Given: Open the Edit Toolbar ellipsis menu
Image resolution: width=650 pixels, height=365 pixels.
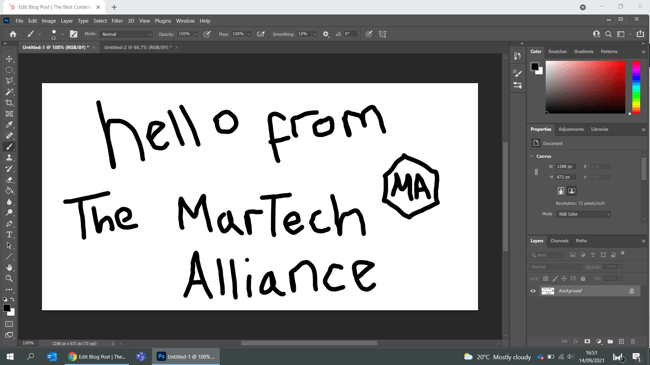Looking at the screenshot, I should (x=9, y=290).
